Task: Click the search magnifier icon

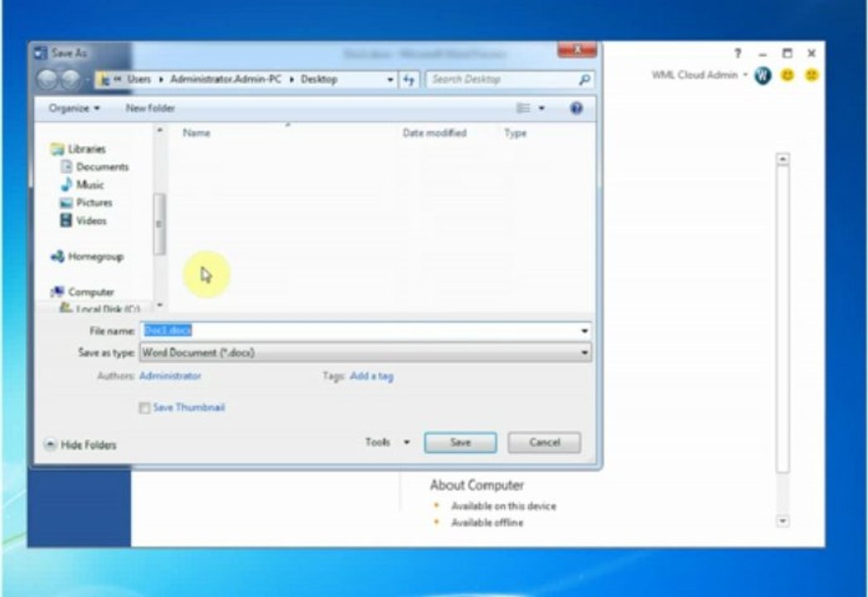Action: tap(584, 80)
